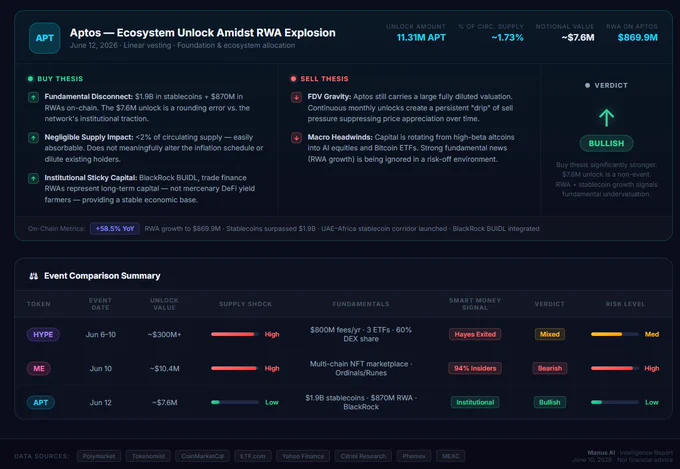This screenshot has width=680, height=469.
Task: Click the ~$7.6M notional value in header
Action: 578,38
